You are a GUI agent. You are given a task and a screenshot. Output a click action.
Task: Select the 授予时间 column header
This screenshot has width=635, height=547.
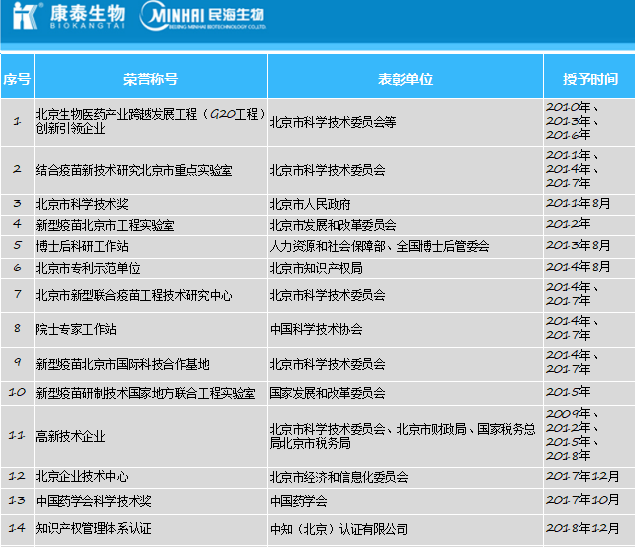point(589,79)
